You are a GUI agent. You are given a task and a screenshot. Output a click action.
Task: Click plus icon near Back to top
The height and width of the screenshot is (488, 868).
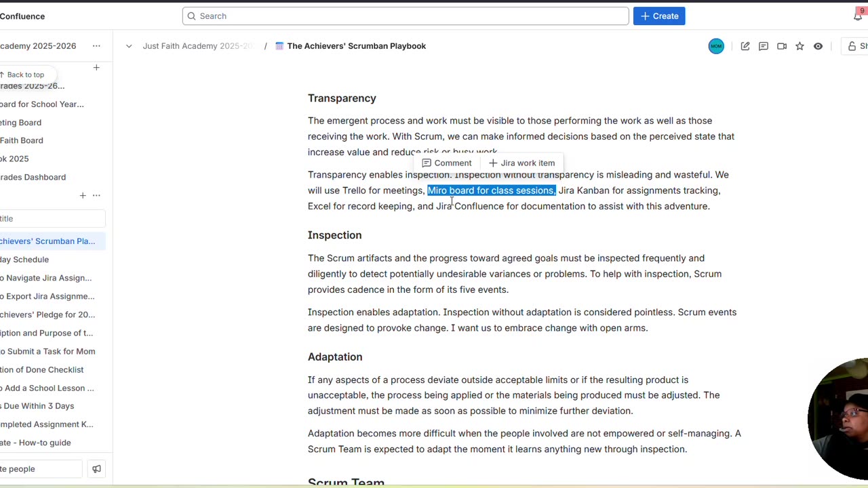tap(96, 68)
